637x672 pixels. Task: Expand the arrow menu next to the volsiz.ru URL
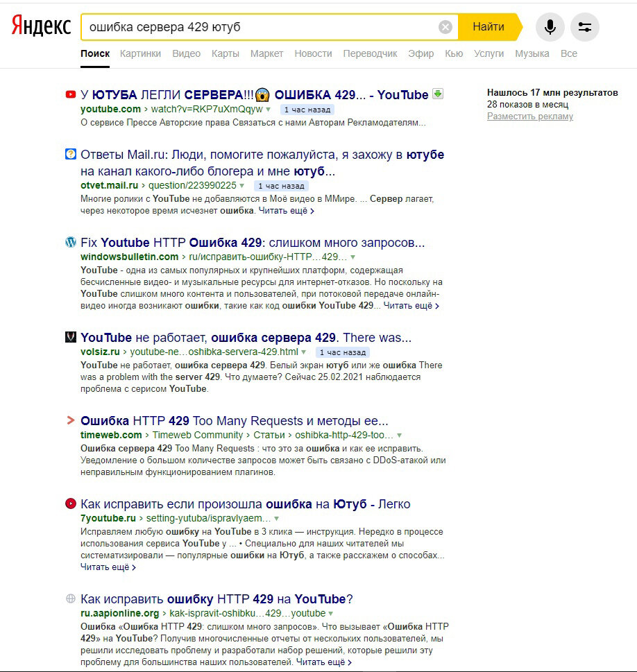[304, 352]
